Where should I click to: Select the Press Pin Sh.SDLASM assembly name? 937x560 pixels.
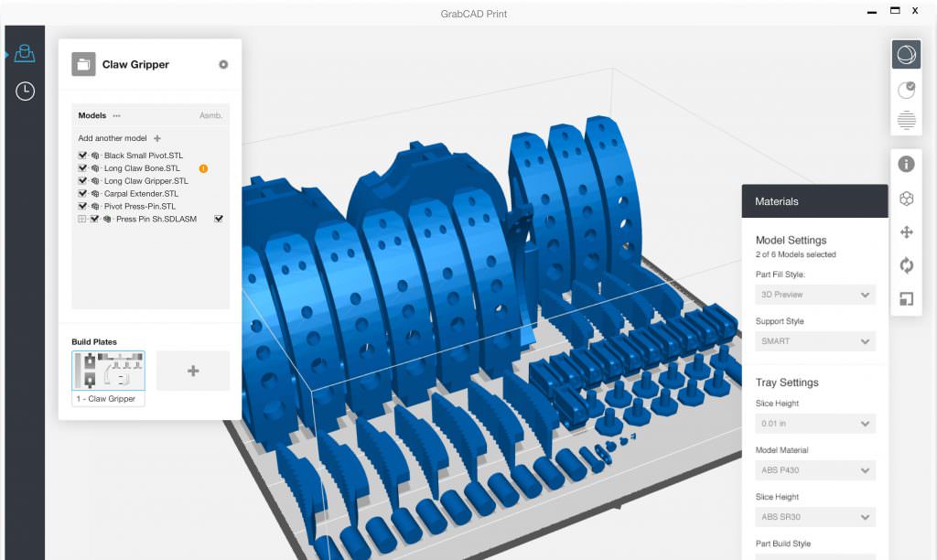click(x=156, y=220)
